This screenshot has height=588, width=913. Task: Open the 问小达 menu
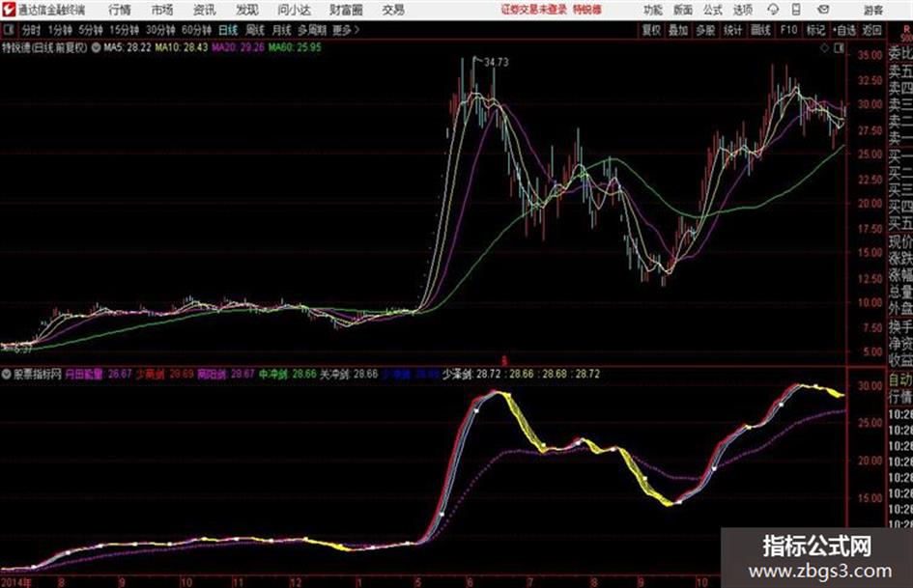294,10
